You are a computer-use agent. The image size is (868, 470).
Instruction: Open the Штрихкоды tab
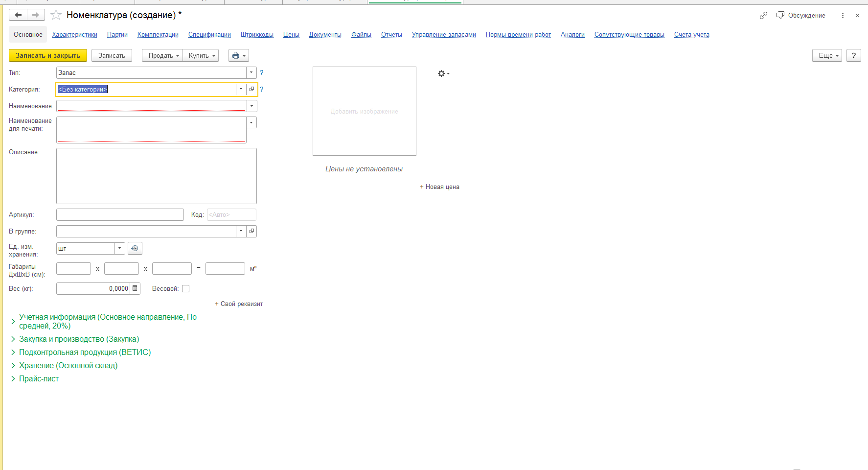[x=257, y=35]
